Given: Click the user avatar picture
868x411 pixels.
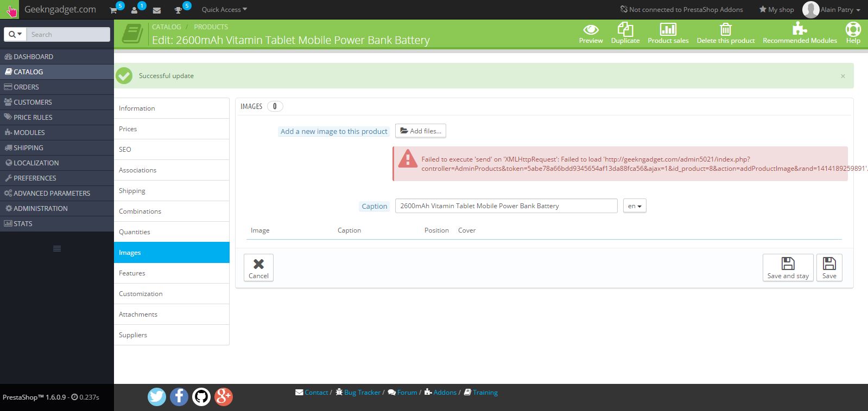Looking at the screenshot, I should coord(810,10).
